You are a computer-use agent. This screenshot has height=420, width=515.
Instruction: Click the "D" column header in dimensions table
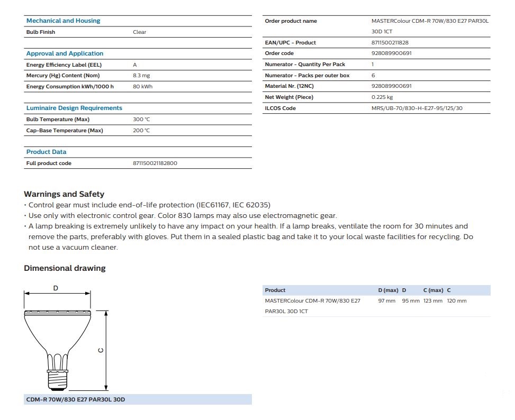coord(404,290)
